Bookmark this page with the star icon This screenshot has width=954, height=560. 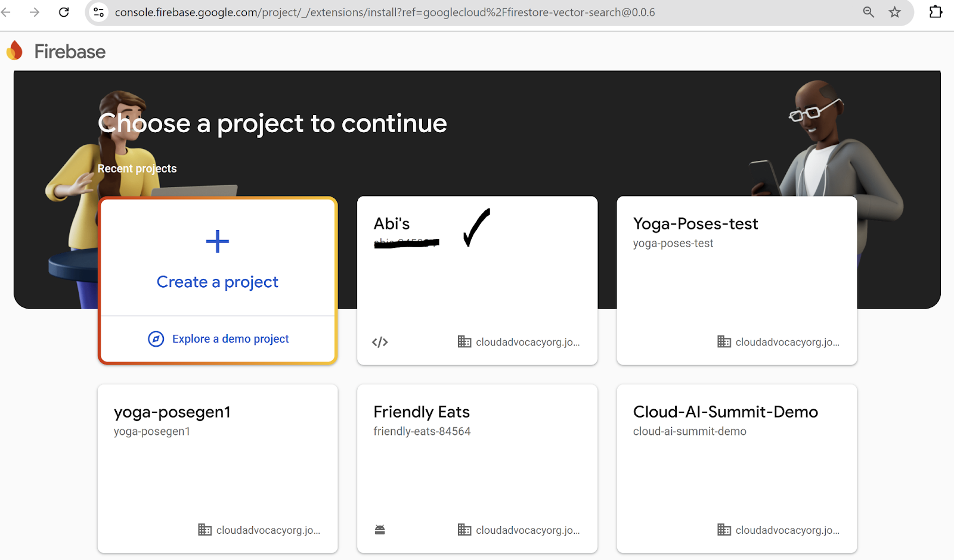(894, 12)
